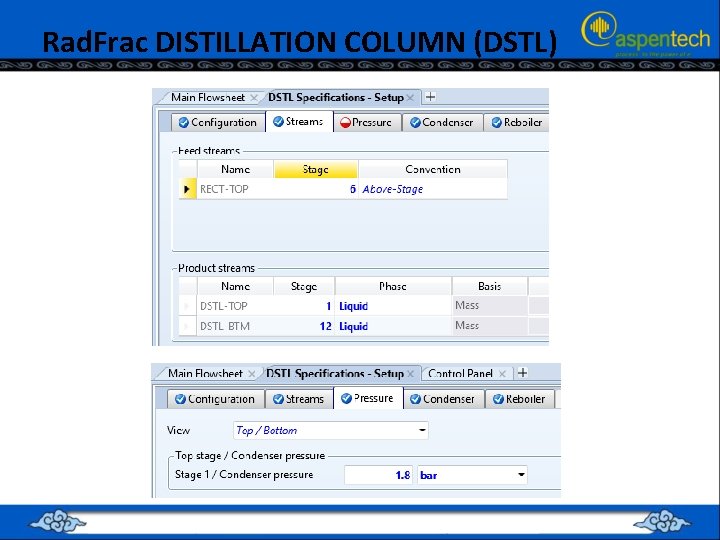Click the Convention header in Feed streams
The width and height of the screenshot is (720, 540).
[433, 169]
